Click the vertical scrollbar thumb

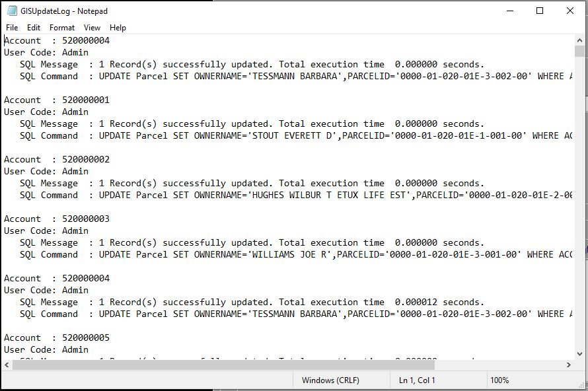point(580,52)
